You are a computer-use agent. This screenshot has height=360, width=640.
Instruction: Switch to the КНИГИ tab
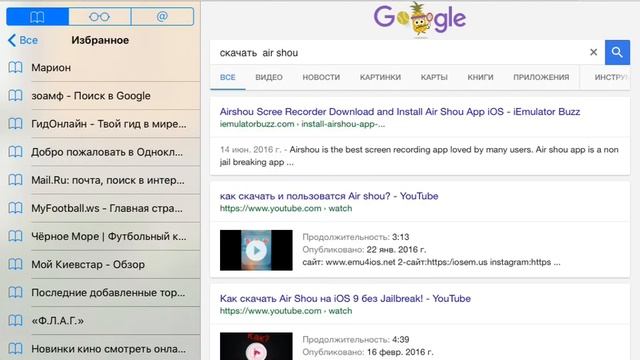tap(480, 77)
